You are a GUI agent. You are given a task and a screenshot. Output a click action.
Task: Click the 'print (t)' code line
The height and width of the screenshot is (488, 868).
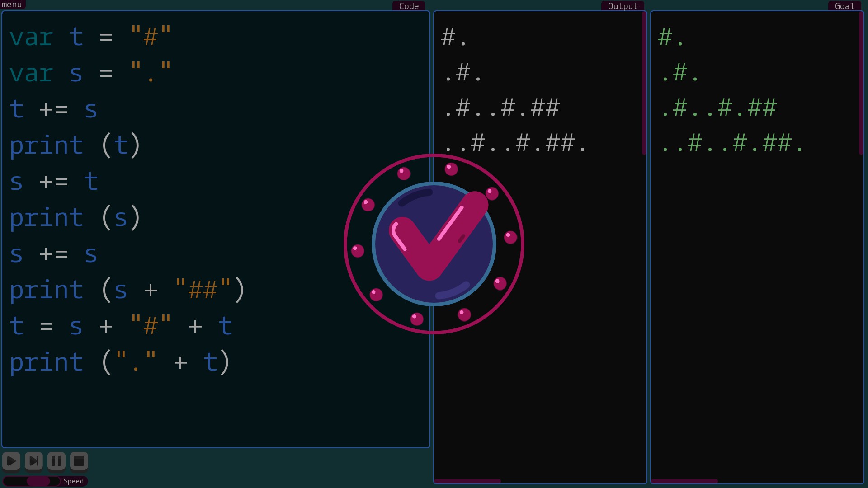[75, 145]
